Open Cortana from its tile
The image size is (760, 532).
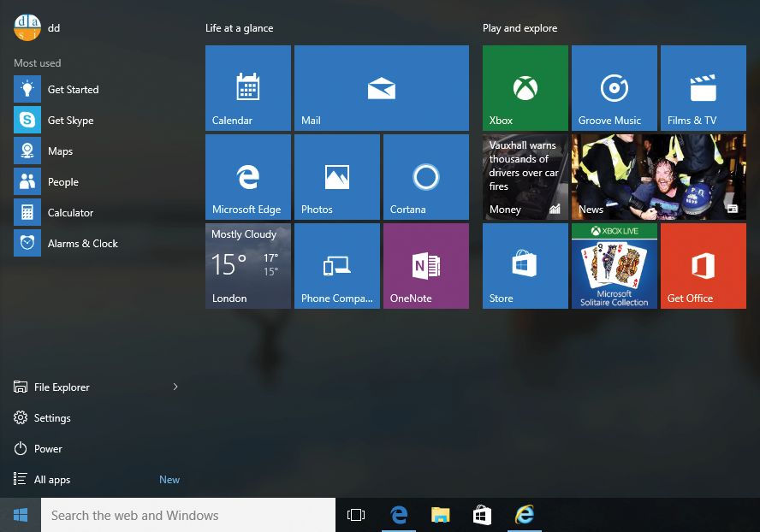point(425,176)
